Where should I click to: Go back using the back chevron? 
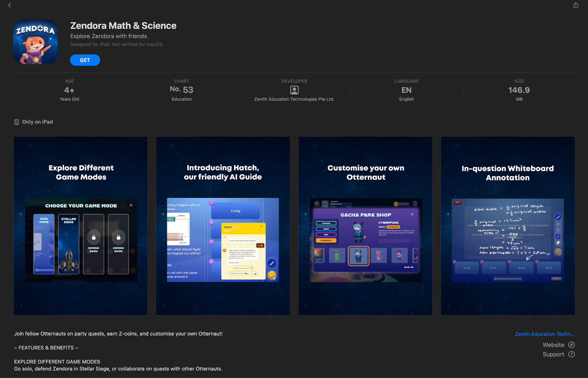[x=10, y=5]
